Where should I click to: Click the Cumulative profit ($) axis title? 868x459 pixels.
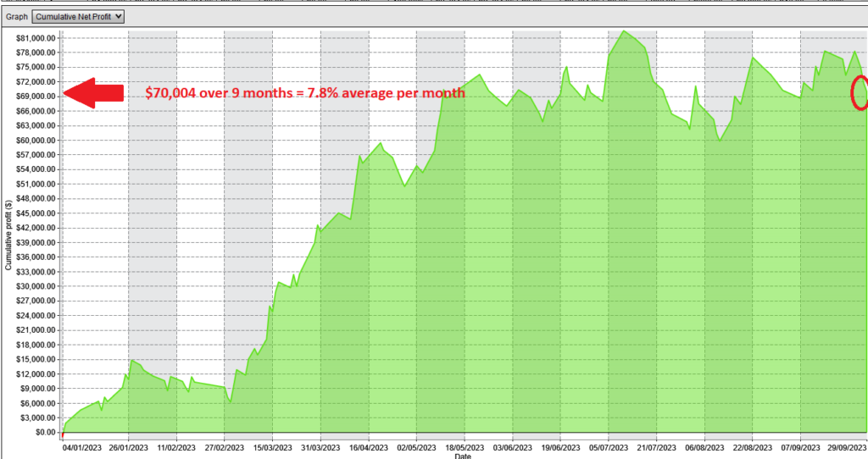(x=8, y=235)
